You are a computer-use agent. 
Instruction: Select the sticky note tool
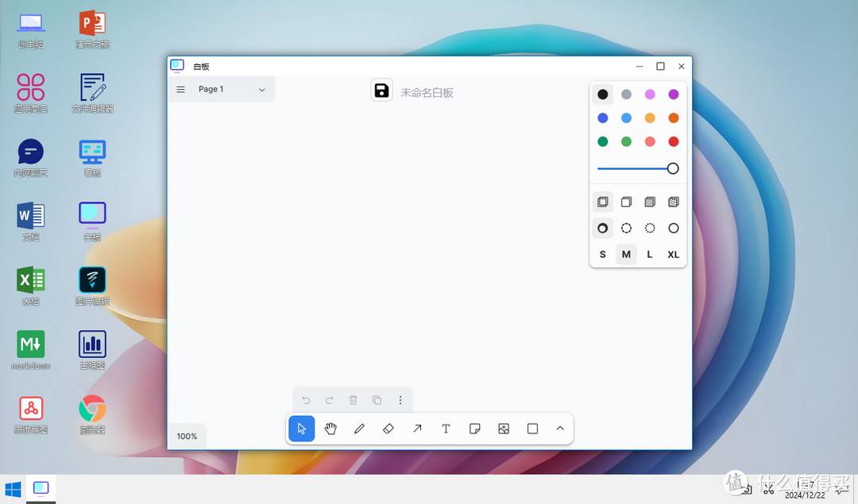coord(474,429)
